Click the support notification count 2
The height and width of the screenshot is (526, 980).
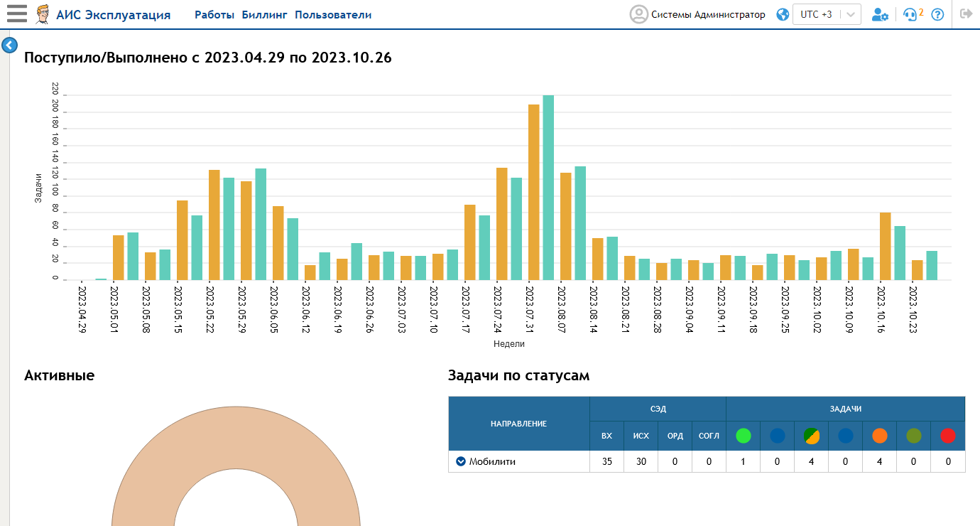pyautogui.click(x=921, y=11)
